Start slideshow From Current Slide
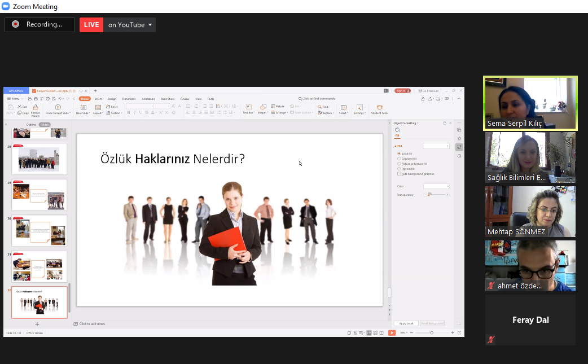The width and height of the screenshot is (588, 364). click(x=58, y=108)
